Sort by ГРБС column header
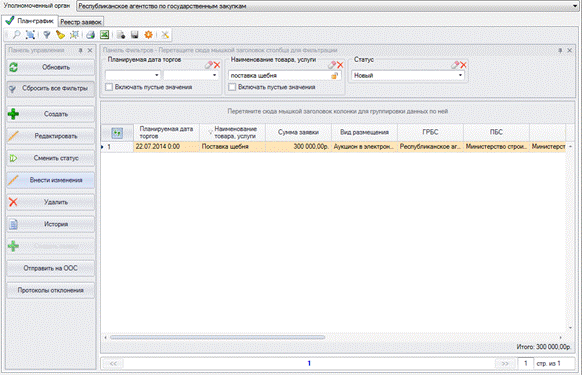 [x=430, y=132]
